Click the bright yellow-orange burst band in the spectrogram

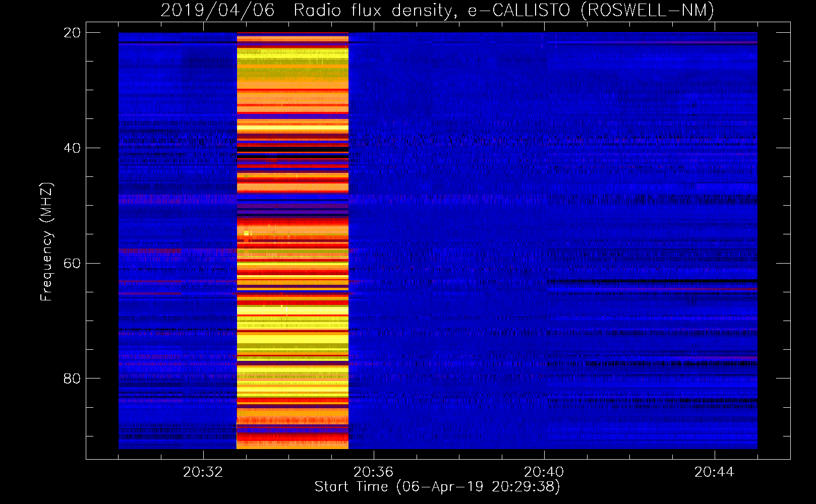coord(293,240)
